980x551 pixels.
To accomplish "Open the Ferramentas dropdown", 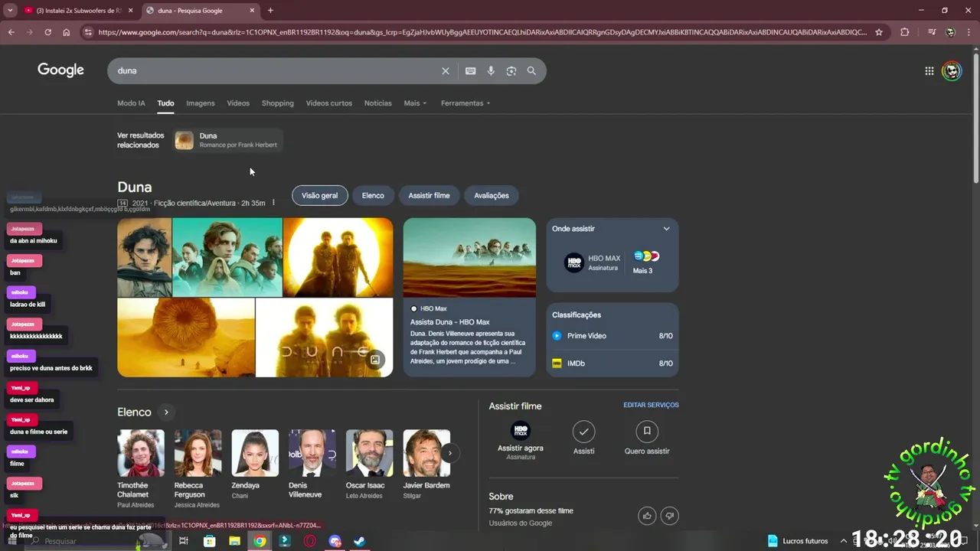I will pyautogui.click(x=465, y=103).
